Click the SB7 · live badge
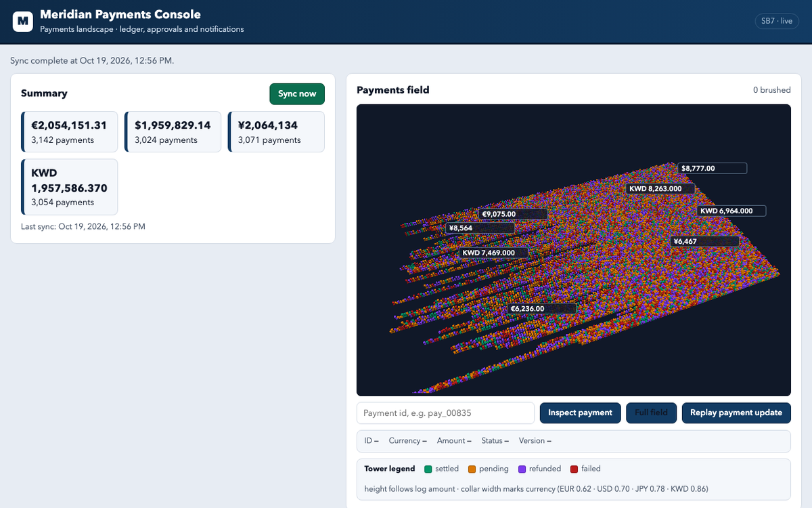 [x=777, y=21]
